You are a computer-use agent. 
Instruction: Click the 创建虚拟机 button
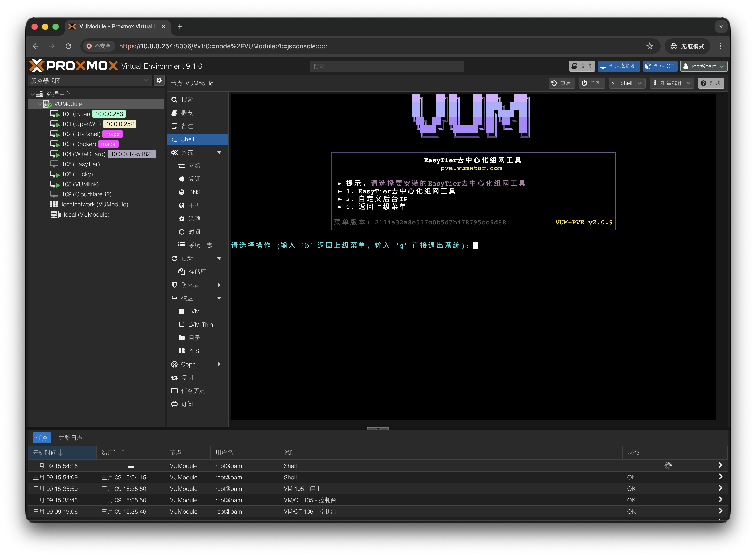[x=619, y=66]
